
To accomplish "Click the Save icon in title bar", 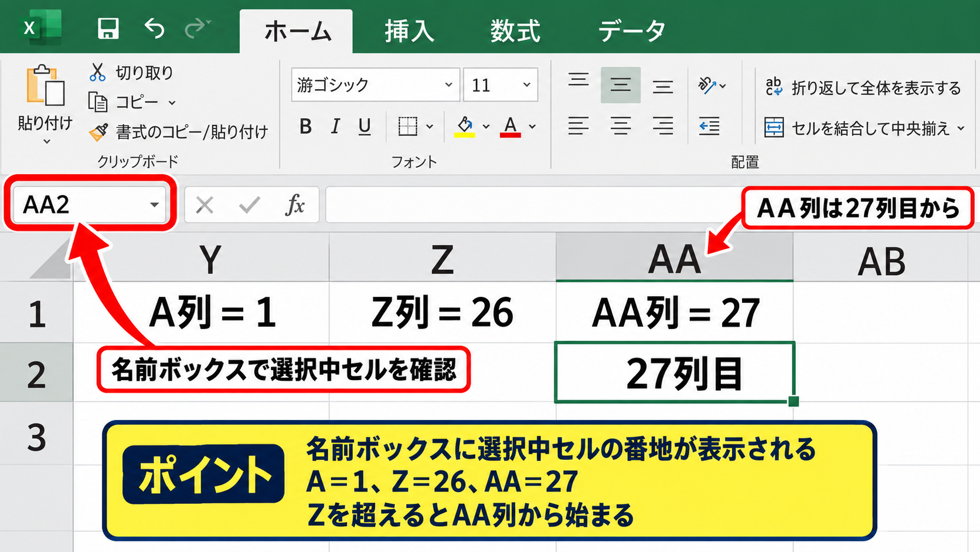I will (x=108, y=28).
